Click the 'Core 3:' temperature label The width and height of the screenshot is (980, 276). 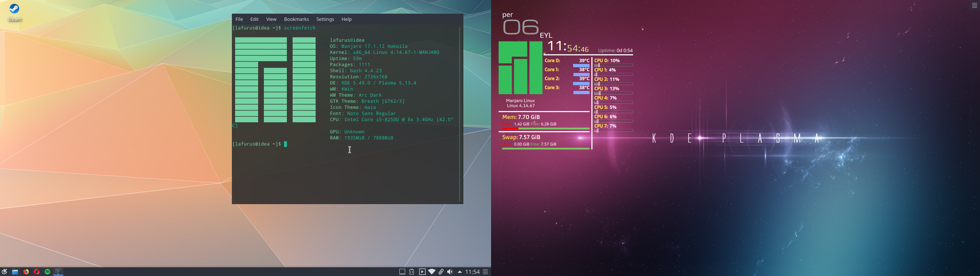tap(552, 87)
